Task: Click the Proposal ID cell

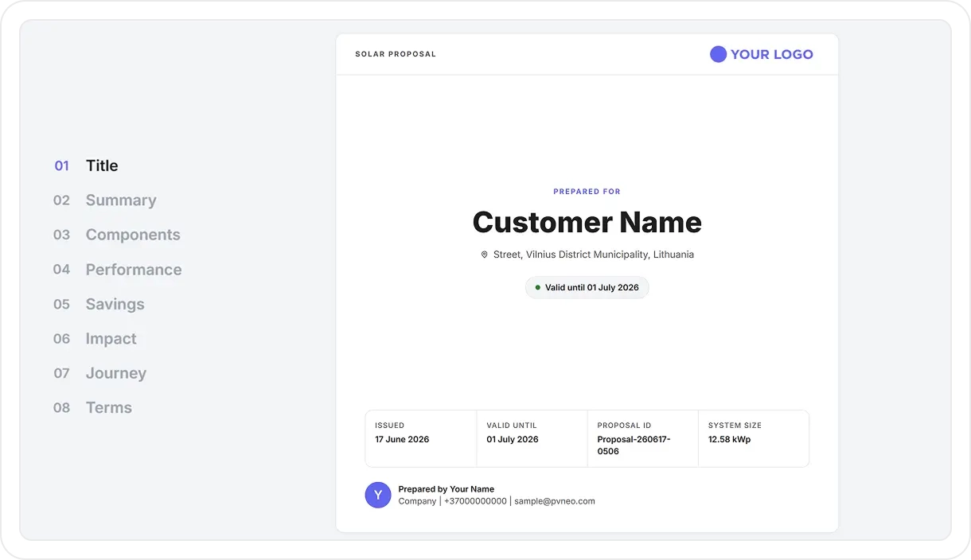Action: click(x=643, y=438)
